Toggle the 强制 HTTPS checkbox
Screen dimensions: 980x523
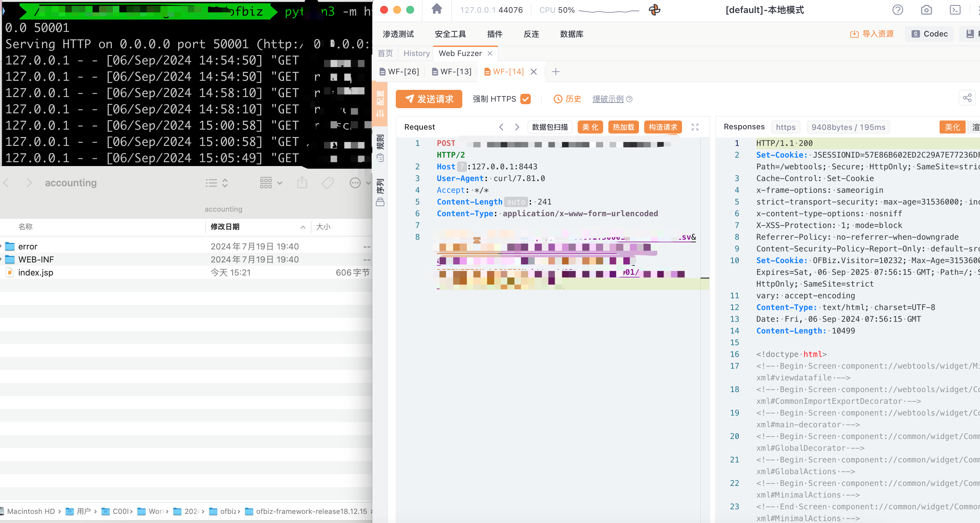tap(526, 99)
